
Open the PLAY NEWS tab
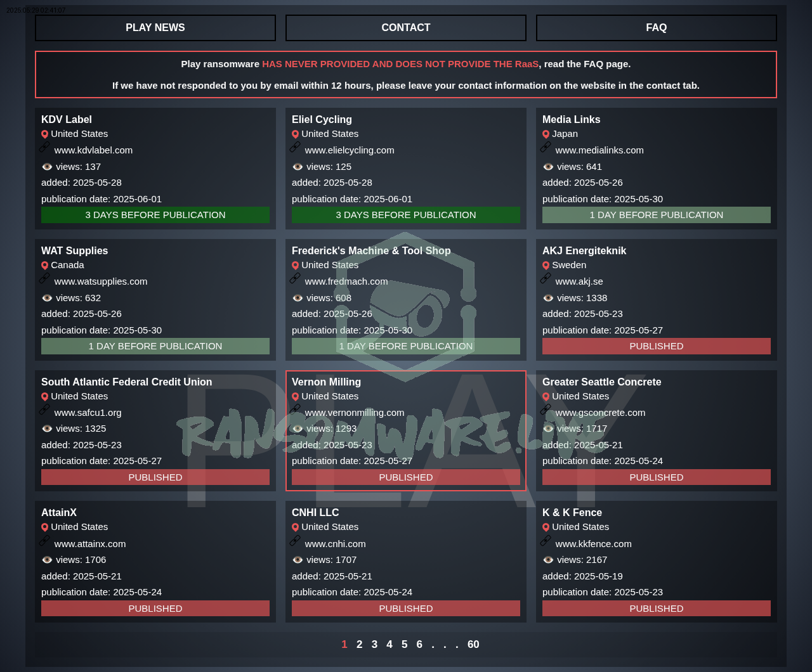click(x=155, y=28)
